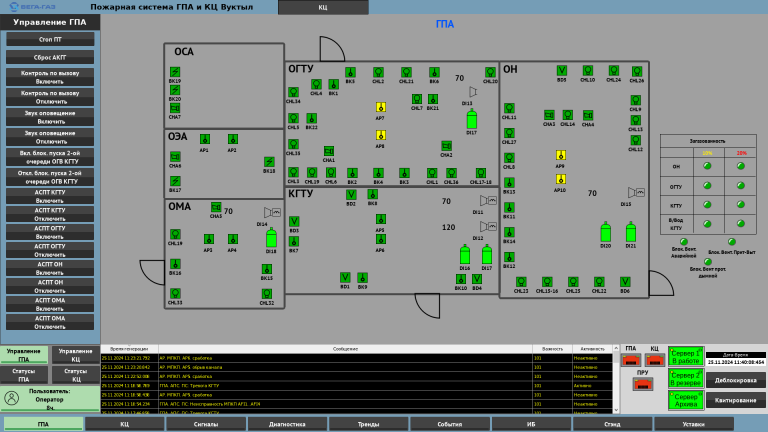Disable АСПТ КГТУ using Отключить button
Image resolution: width=768 pixels, height=432 pixels.
coord(50,214)
